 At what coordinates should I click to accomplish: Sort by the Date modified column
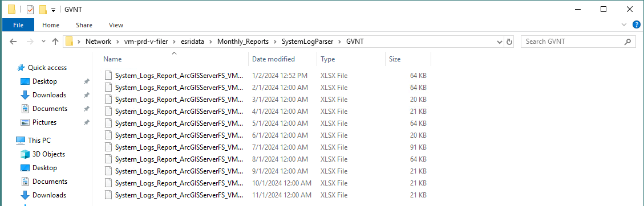282,59
